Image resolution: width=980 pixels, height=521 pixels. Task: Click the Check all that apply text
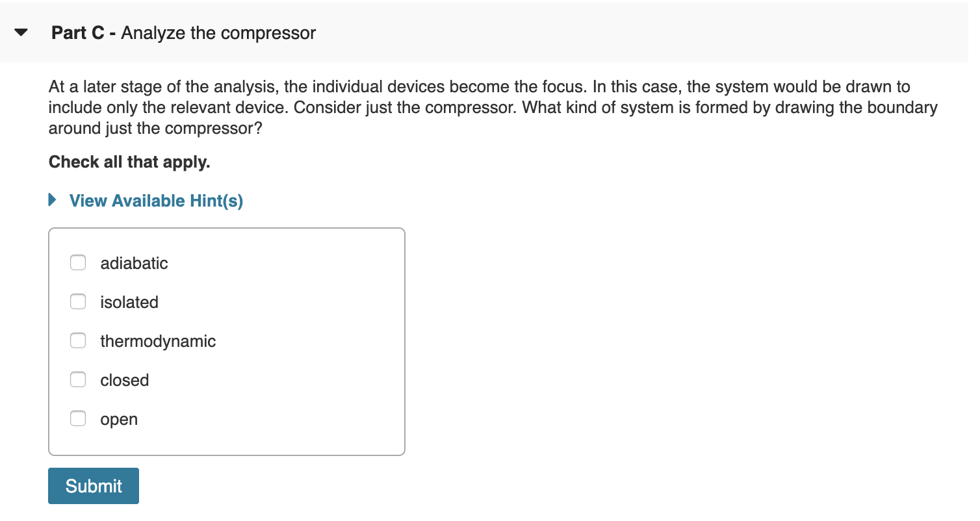[129, 161]
